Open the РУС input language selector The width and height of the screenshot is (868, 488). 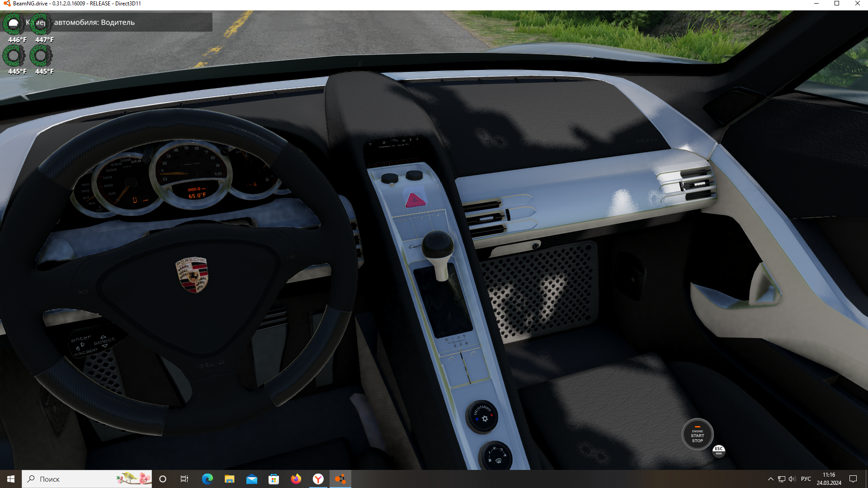pyautogui.click(x=806, y=479)
